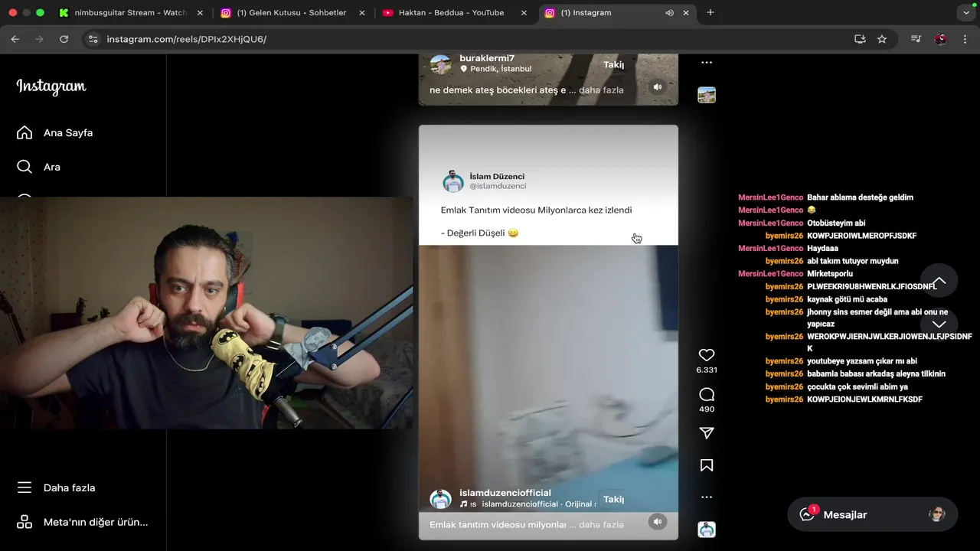Click İslam Düzenci name in reel overlay

click(497, 177)
